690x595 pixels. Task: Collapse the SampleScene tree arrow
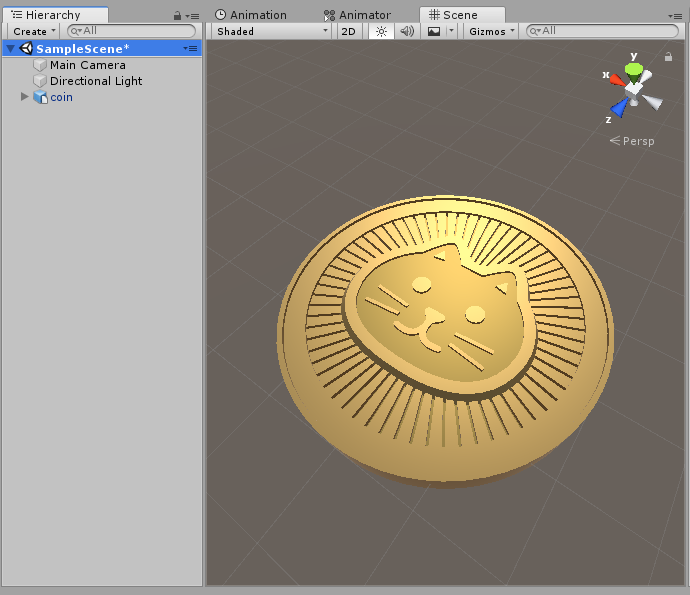point(11,48)
